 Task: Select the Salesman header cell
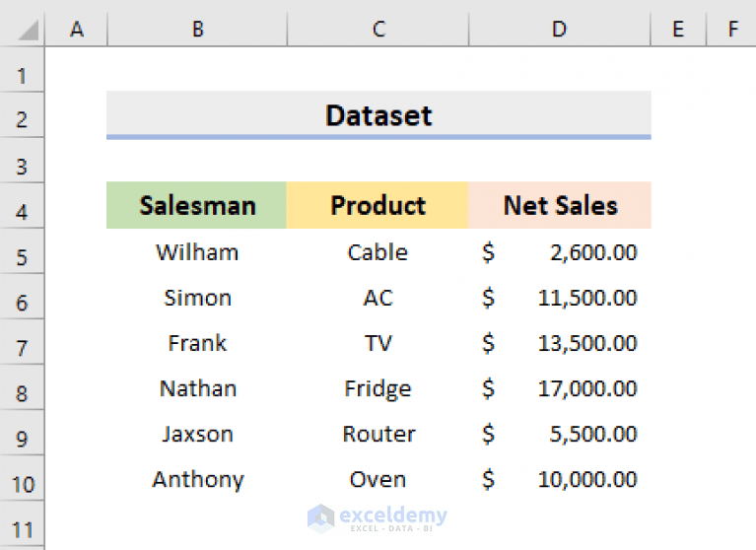(197, 205)
